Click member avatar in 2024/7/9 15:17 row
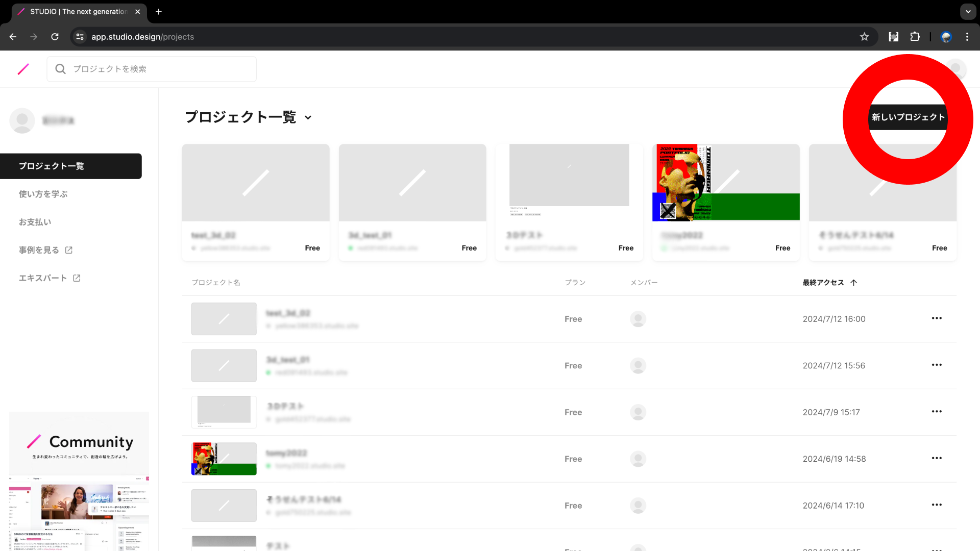Screen dimensions: 980x551 (638, 412)
